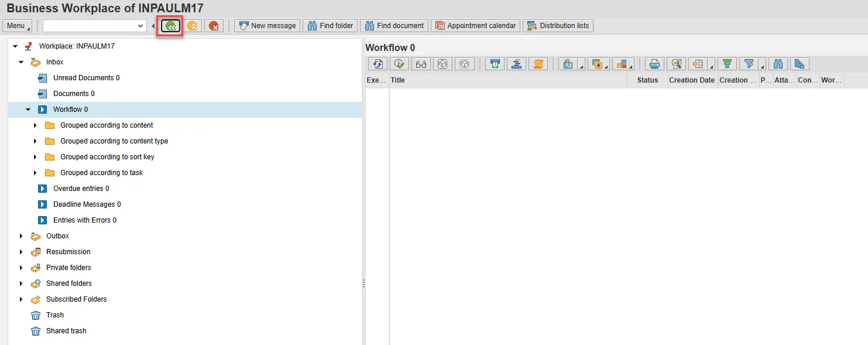This screenshot has width=868, height=345.
Task: Click the blue stacked-lines icon in workflow toolbar
Action: pyautogui.click(x=516, y=64)
